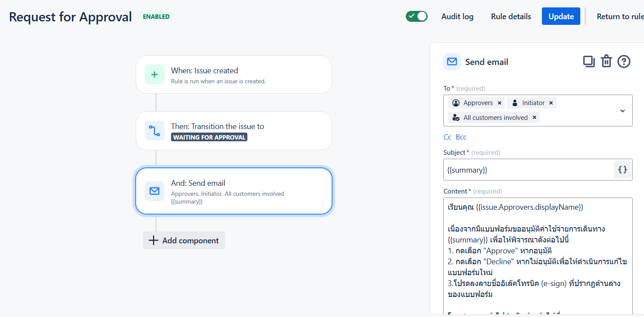Click the envelope icon on And: Send email
The image size is (644, 317).
tap(154, 191)
